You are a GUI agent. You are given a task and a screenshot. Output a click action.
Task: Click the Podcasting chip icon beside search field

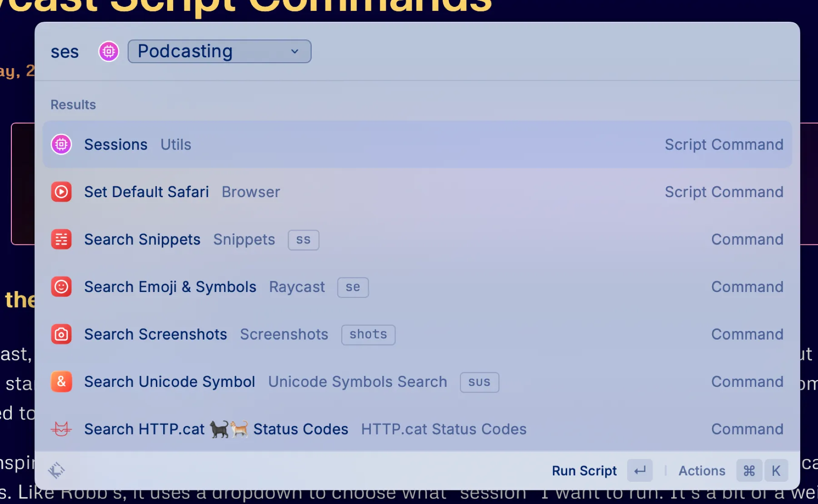click(109, 51)
